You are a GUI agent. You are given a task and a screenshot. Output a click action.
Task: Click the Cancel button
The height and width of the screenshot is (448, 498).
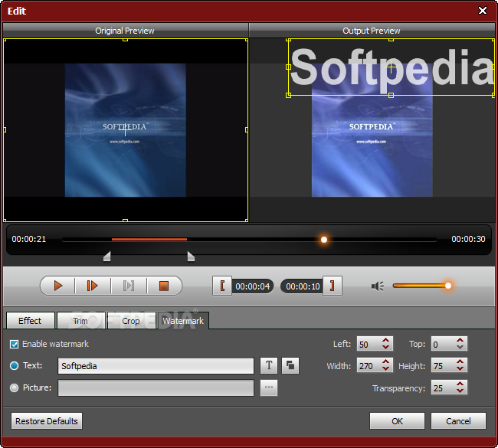coord(458,421)
